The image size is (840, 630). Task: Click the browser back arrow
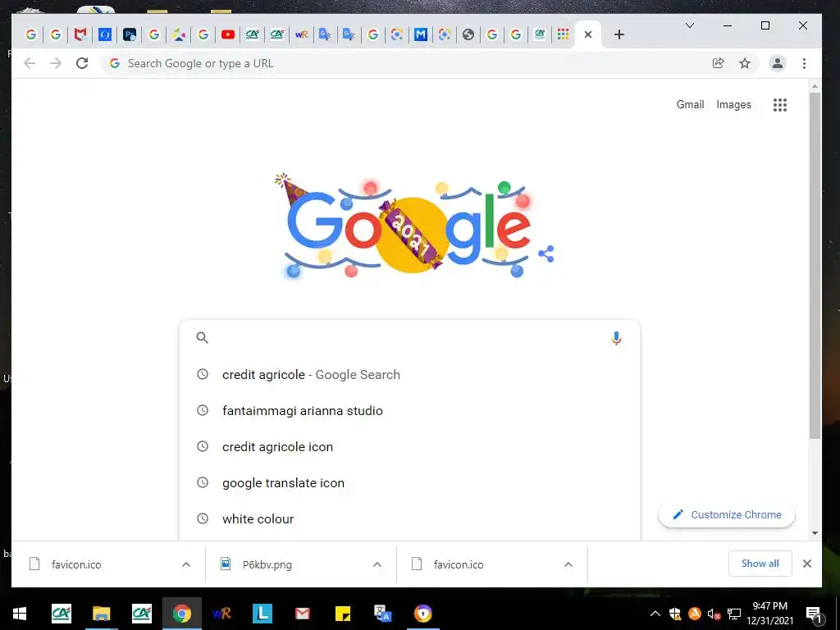(30, 63)
